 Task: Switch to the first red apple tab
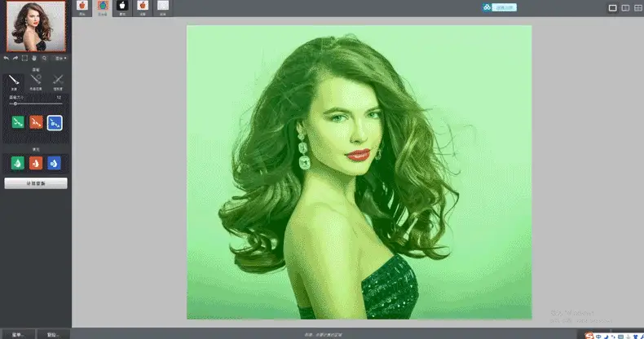[x=82, y=8]
